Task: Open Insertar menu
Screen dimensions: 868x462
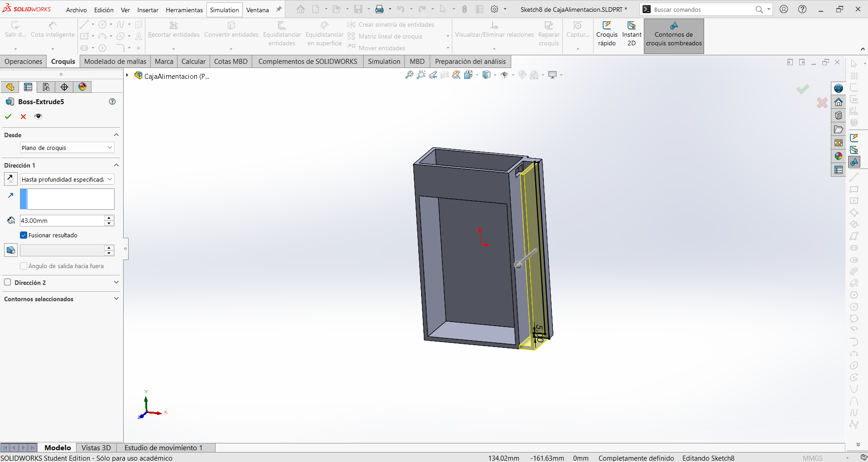Action: tap(148, 10)
